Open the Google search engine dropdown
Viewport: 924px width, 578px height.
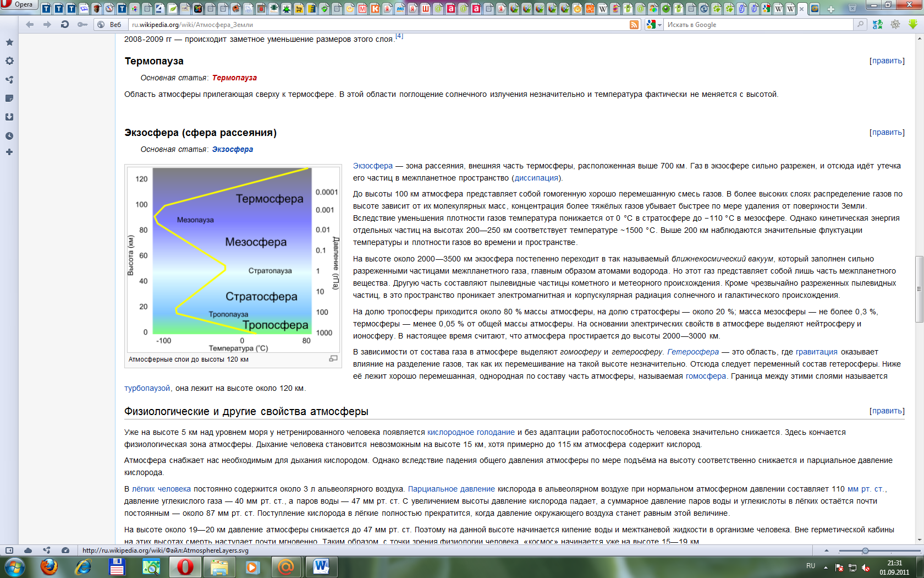654,25
